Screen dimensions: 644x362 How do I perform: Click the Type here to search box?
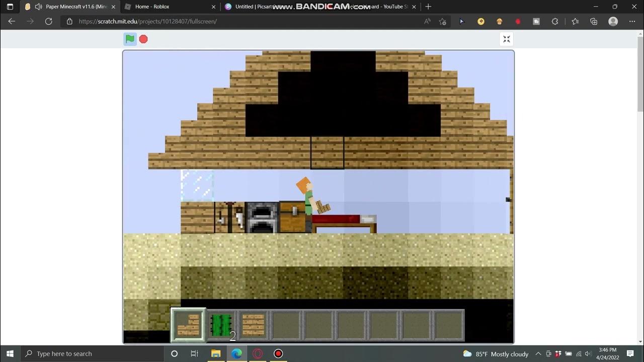coord(92,353)
